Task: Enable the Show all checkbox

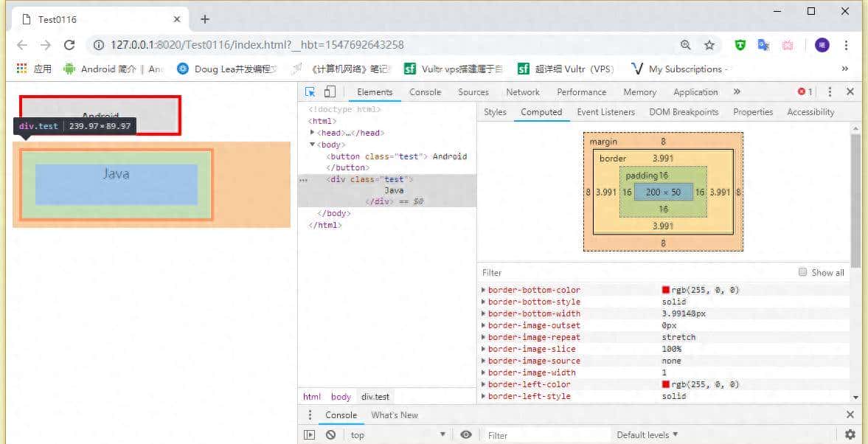Action: (x=803, y=272)
